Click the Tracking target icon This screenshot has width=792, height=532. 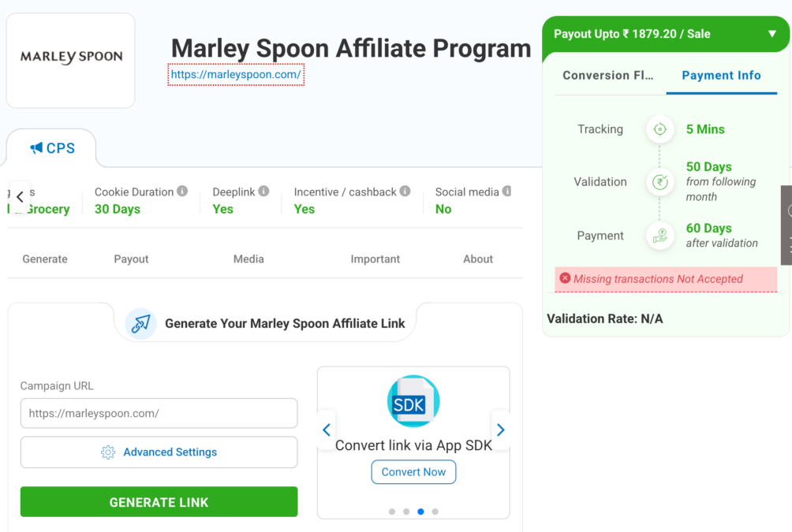point(659,129)
